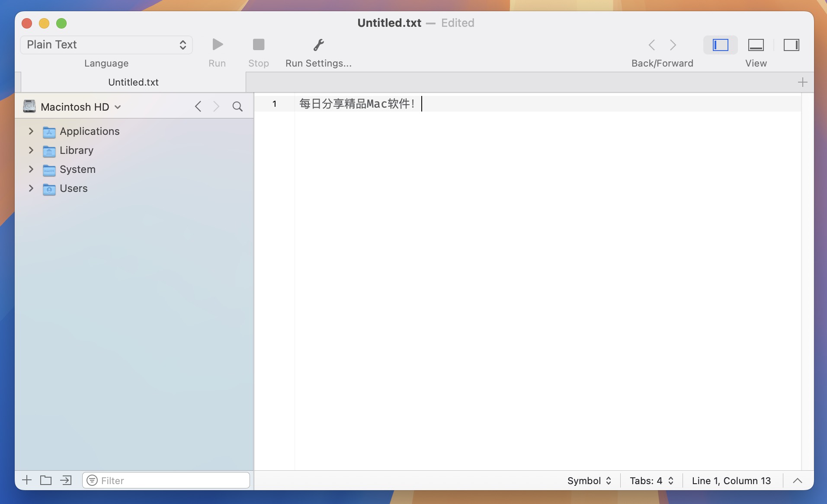Image resolution: width=827 pixels, height=504 pixels.
Task: Open the Macintosh HD location dropdown
Action: click(81, 107)
